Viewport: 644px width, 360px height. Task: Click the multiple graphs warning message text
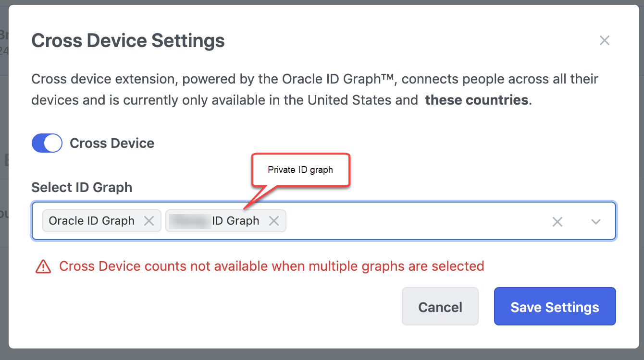tap(272, 266)
